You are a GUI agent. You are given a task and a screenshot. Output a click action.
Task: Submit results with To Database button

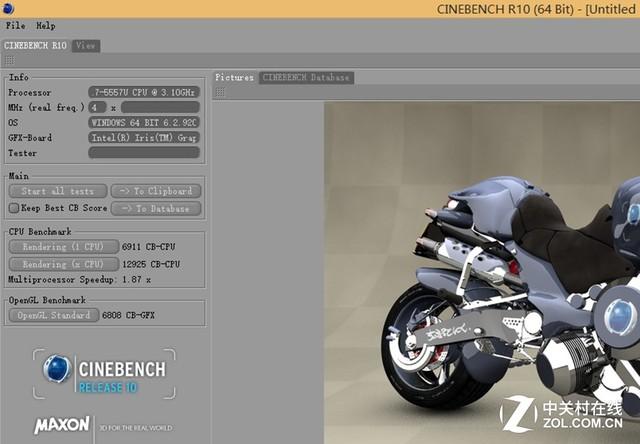point(156,209)
